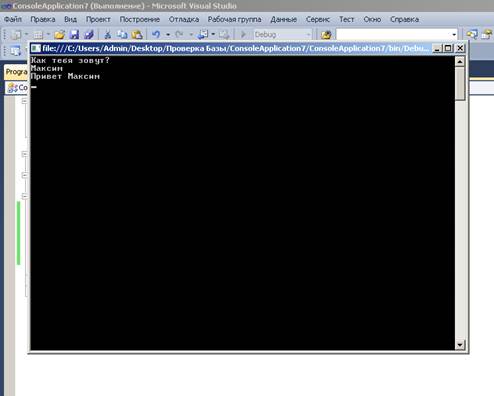Open the Файл menu

[13, 19]
